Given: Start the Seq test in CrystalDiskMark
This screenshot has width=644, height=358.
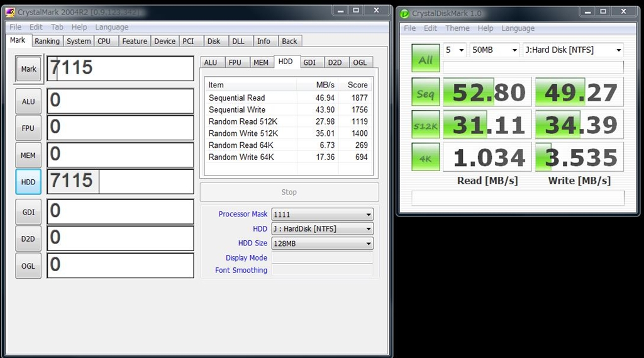Looking at the screenshot, I should click(x=426, y=92).
